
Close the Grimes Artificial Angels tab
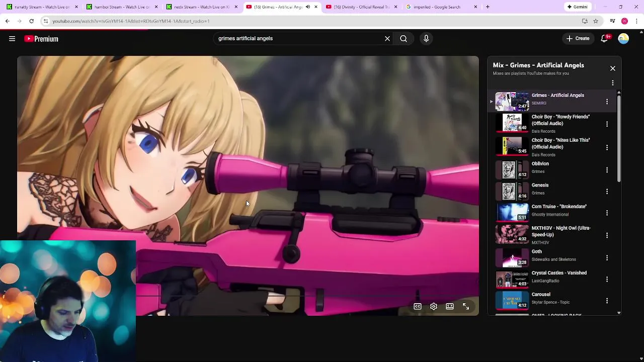(316, 7)
